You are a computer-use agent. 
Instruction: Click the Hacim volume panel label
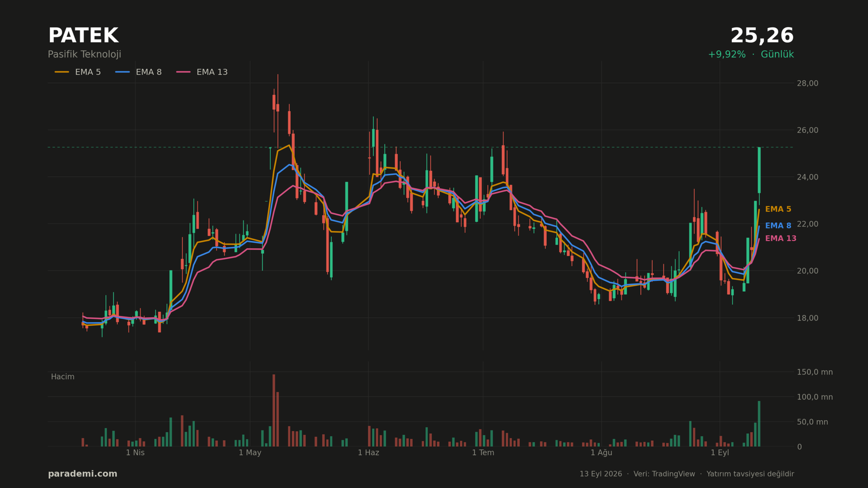point(62,377)
